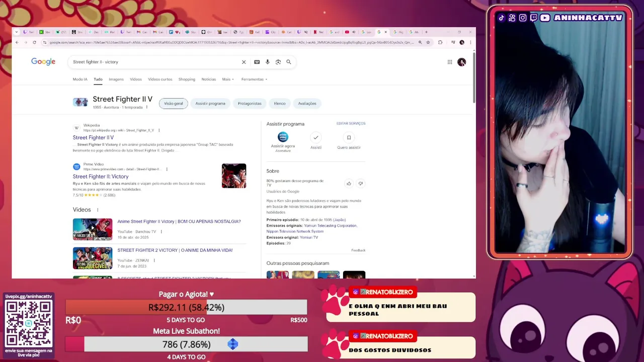The height and width of the screenshot is (362, 644).
Task: Click the Prime Video Assistir agora icon
Action: point(283,137)
